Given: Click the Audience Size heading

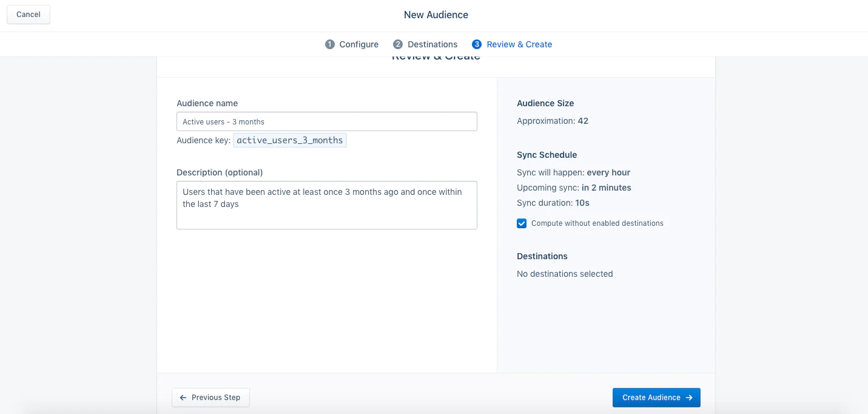Looking at the screenshot, I should (545, 103).
